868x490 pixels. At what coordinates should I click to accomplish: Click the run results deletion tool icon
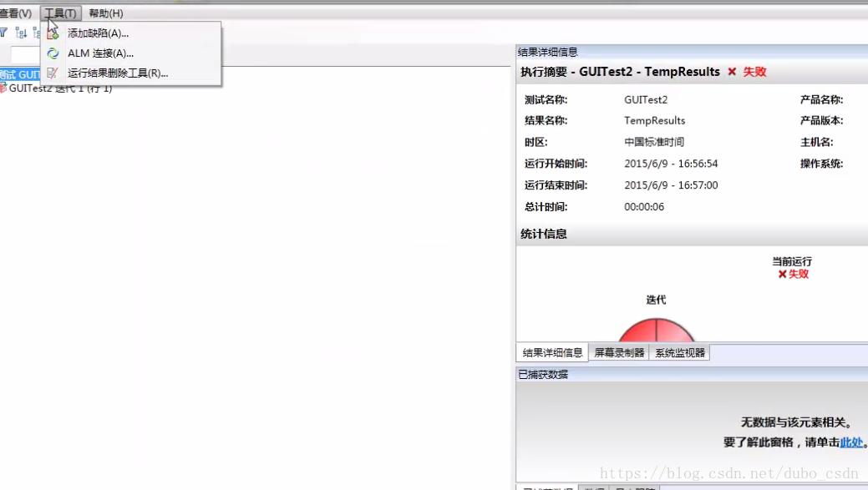click(x=53, y=73)
